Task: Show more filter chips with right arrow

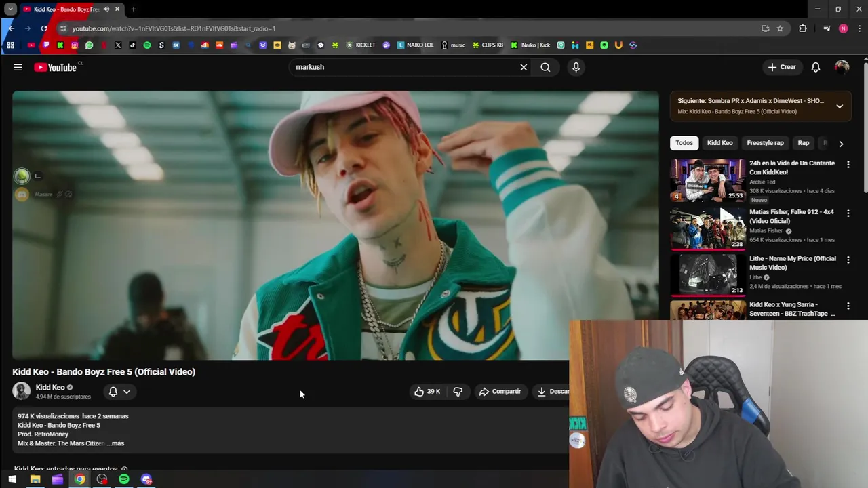Action: click(x=841, y=144)
